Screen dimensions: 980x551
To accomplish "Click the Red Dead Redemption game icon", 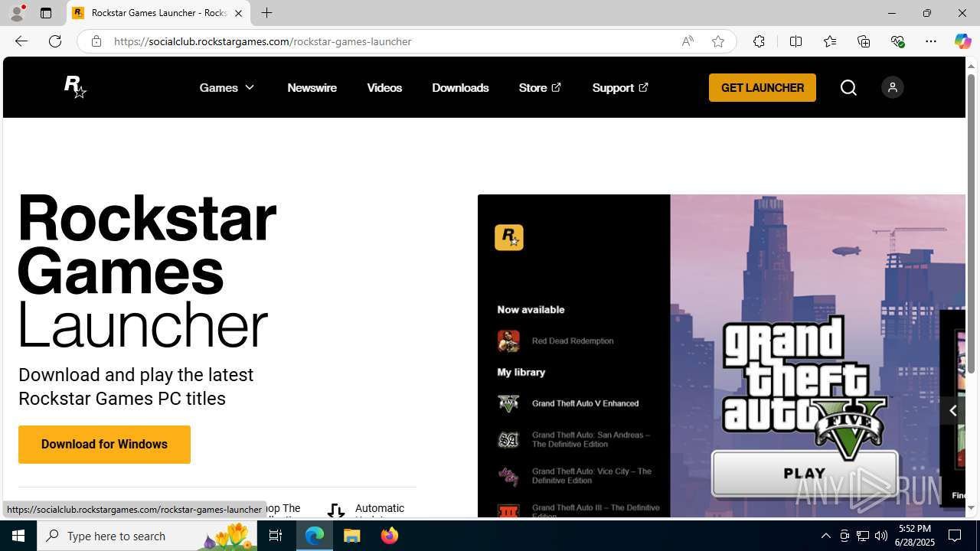I will pos(508,341).
